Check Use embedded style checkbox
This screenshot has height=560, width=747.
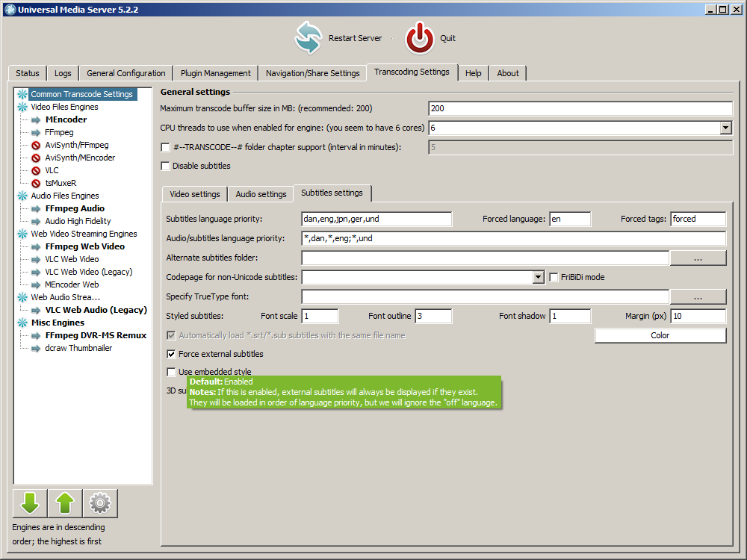point(171,371)
